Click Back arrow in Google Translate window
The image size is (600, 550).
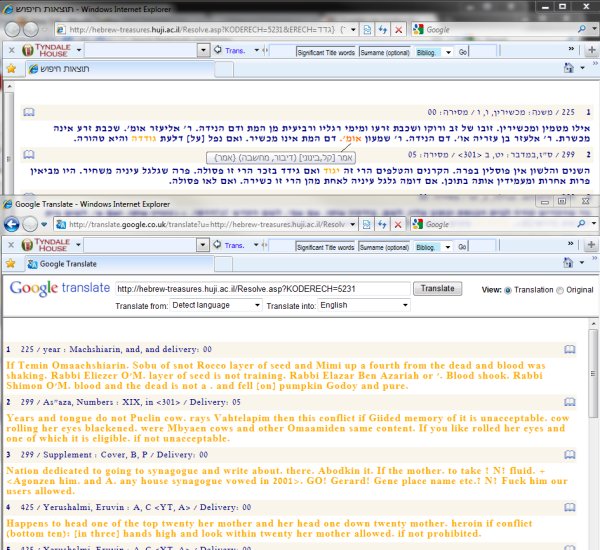(11, 224)
